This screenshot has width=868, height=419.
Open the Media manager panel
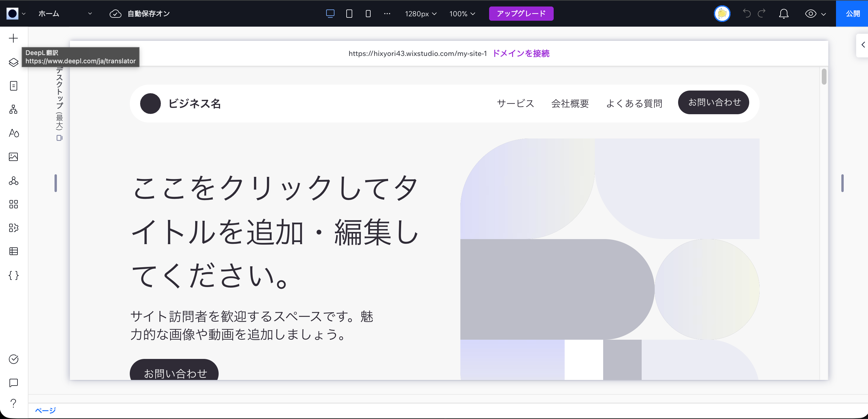pyautogui.click(x=13, y=157)
